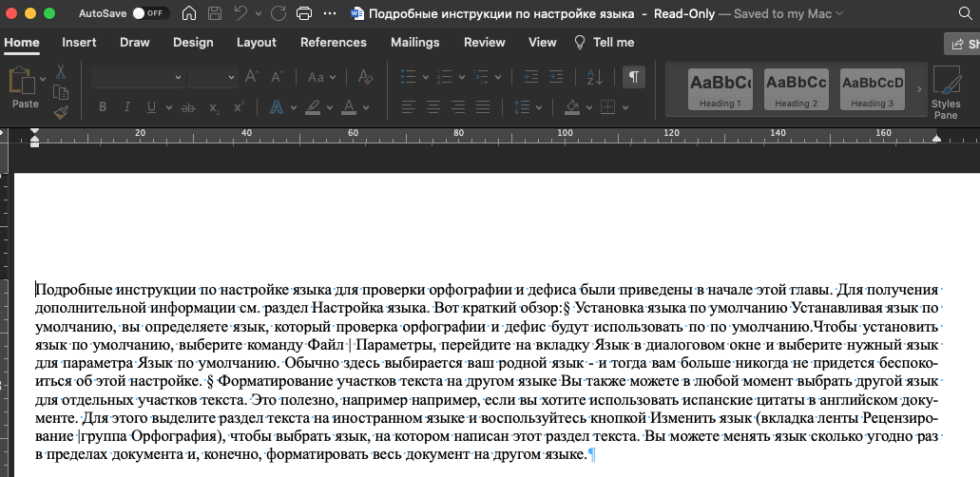The height and width of the screenshot is (477, 980).
Task: Open the font size dropdown
Action: tap(211, 77)
